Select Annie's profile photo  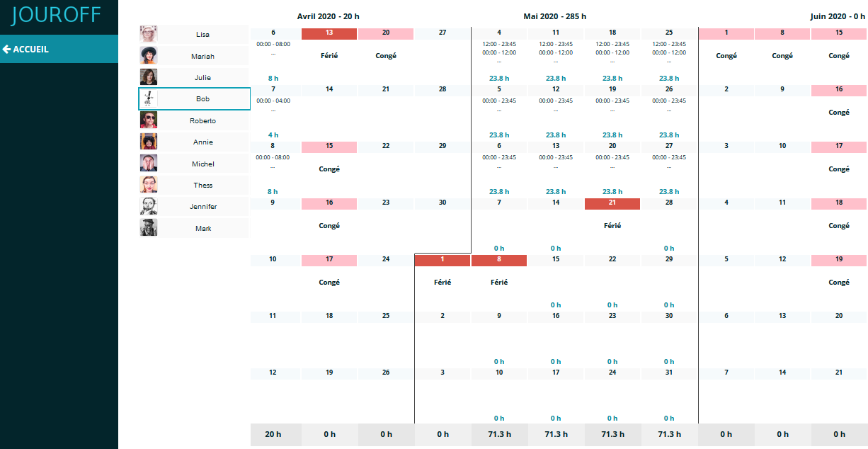pos(149,142)
